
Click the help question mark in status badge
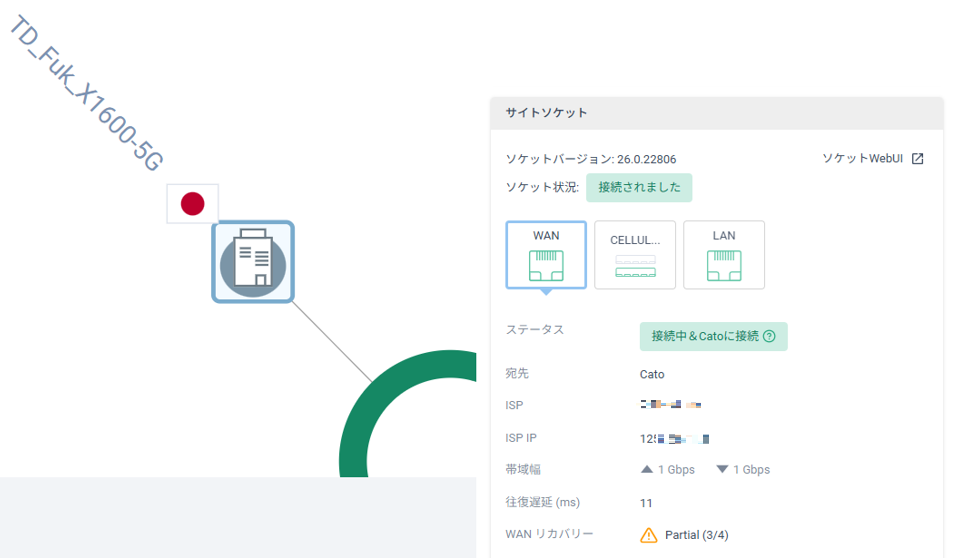click(x=769, y=336)
